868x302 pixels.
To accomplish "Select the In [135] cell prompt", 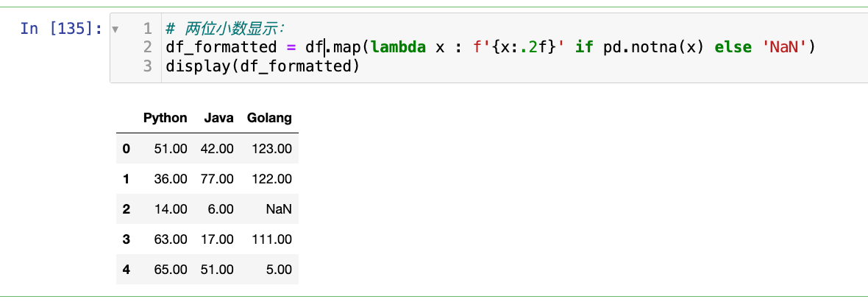I will click(61, 29).
